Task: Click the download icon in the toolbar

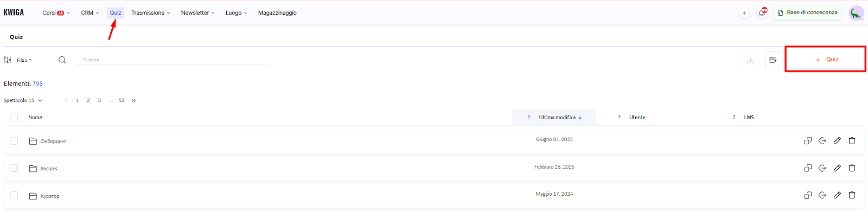Action: (750, 60)
